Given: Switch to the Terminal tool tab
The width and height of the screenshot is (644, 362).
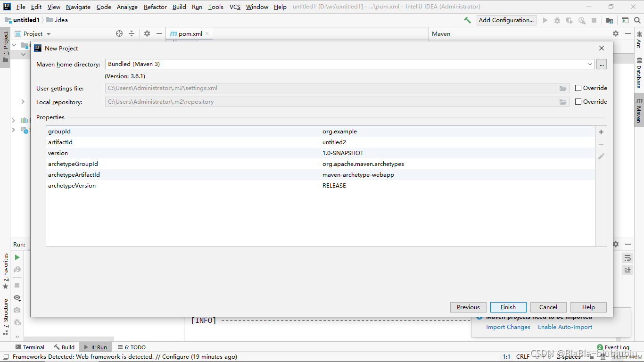Looking at the screenshot, I should (x=30, y=347).
